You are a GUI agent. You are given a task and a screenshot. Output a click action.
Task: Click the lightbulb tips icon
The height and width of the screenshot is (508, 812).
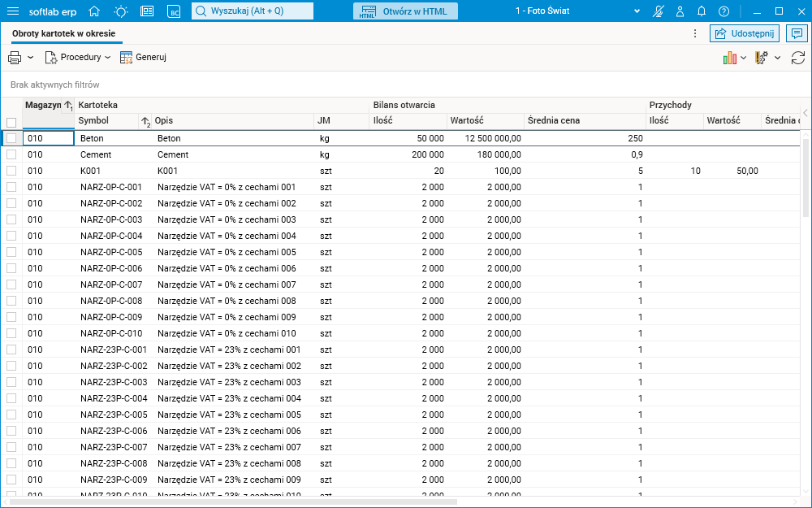tap(121, 11)
